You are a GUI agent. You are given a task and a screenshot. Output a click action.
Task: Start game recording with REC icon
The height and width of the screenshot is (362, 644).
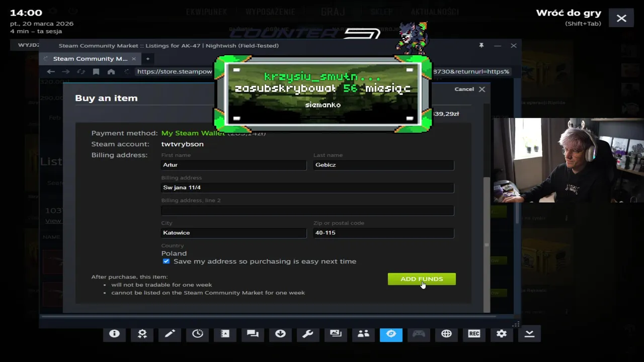click(x=474, y=334)
